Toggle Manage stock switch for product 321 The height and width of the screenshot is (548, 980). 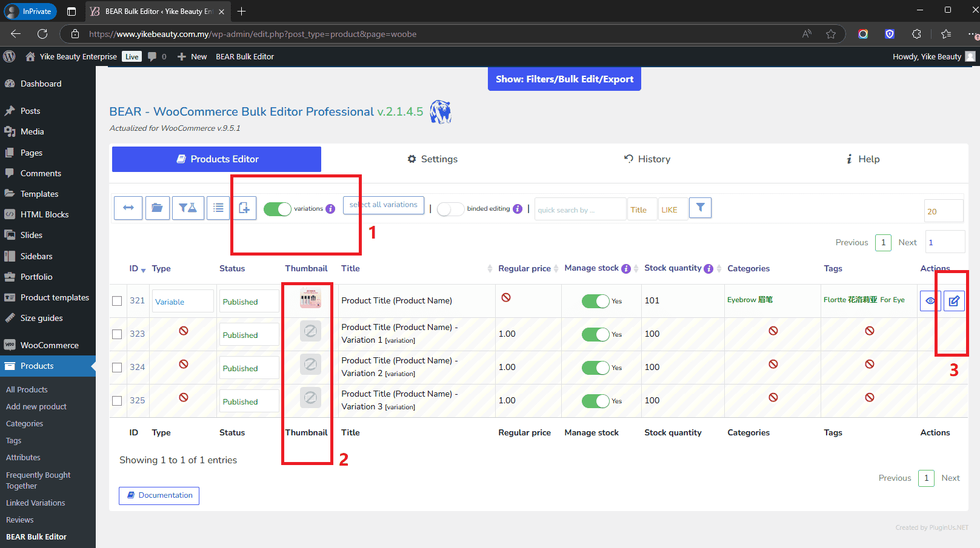pyautogui.click(x=595, y=301)
